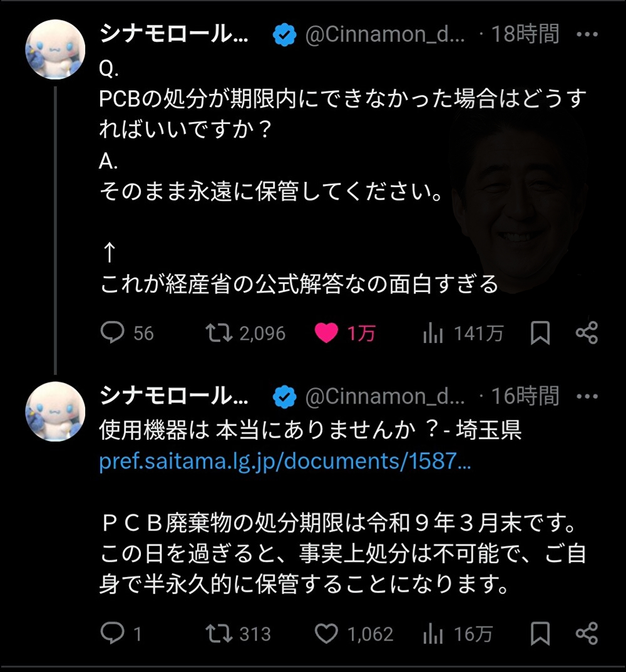The width and height of the screenshot is (626, 672).
Task: View analytics of the 141万 views tweet
Action: click(x=433, y=333)
